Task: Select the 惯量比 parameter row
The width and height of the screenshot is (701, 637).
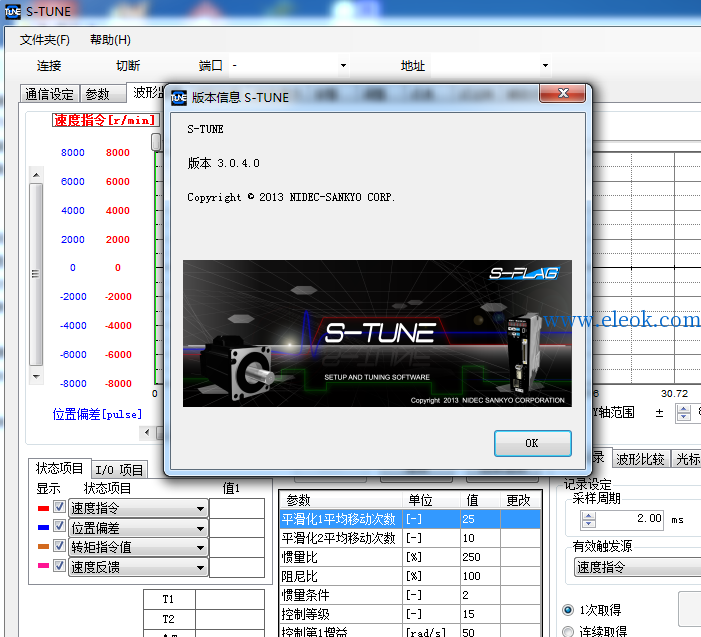Action: 410,557
